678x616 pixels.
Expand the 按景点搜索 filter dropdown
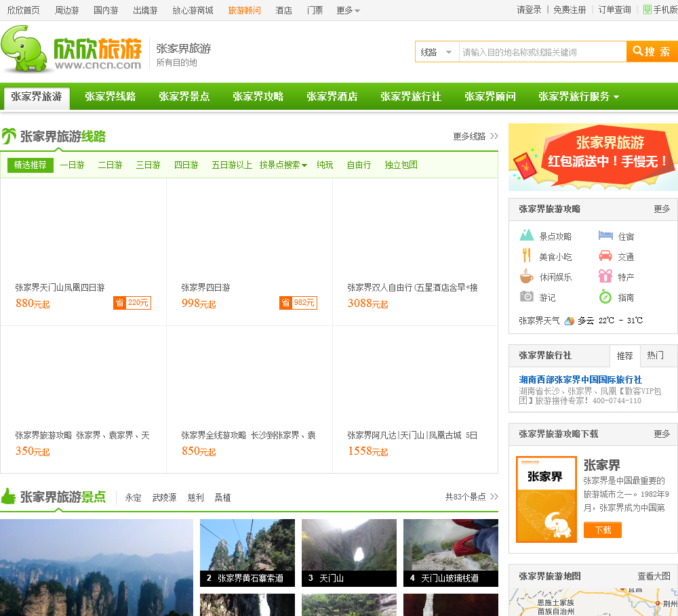pyautogui.click(x=283, y=165)
